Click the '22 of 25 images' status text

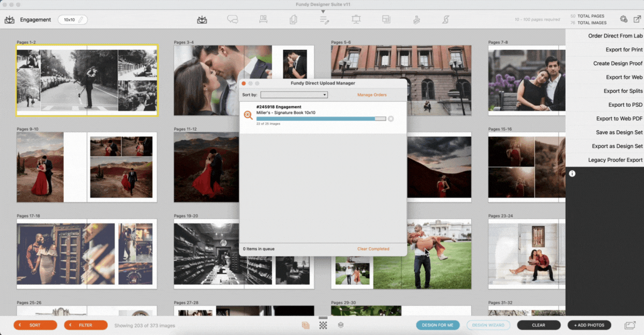tap(268, 124)
